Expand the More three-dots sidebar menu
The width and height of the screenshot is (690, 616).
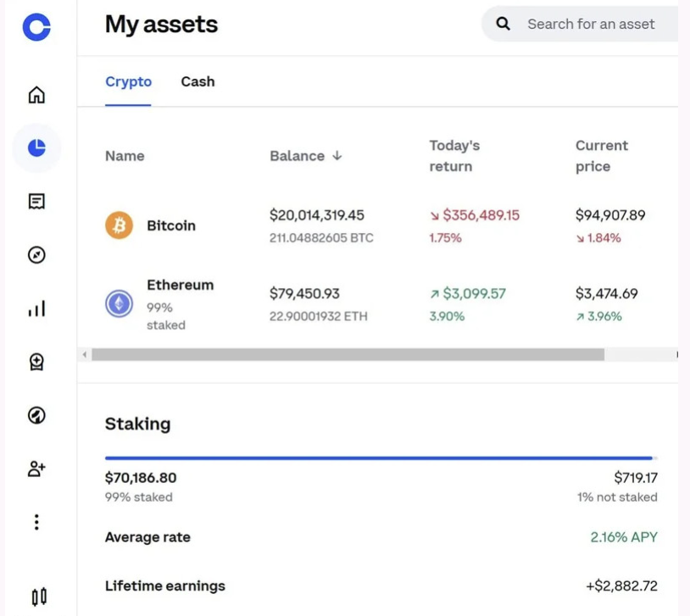[36, 522]
